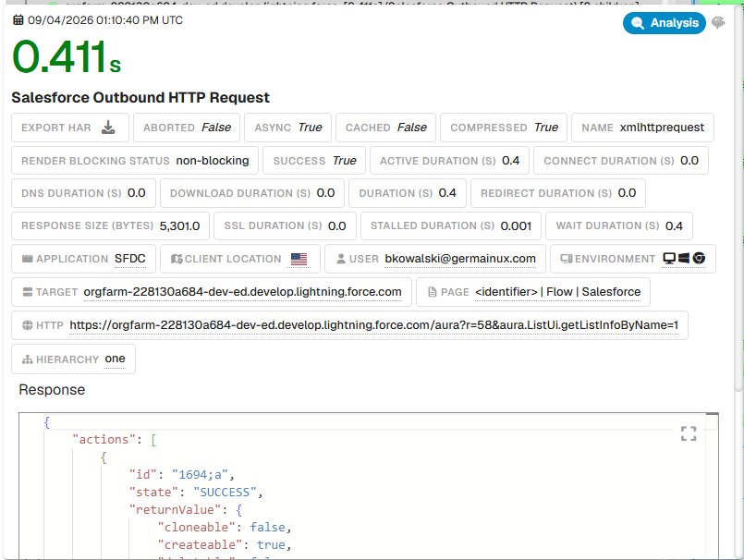Screen dimensions: 744x560
Task: Click the Success True chip
Action: (x=314, y=161)
